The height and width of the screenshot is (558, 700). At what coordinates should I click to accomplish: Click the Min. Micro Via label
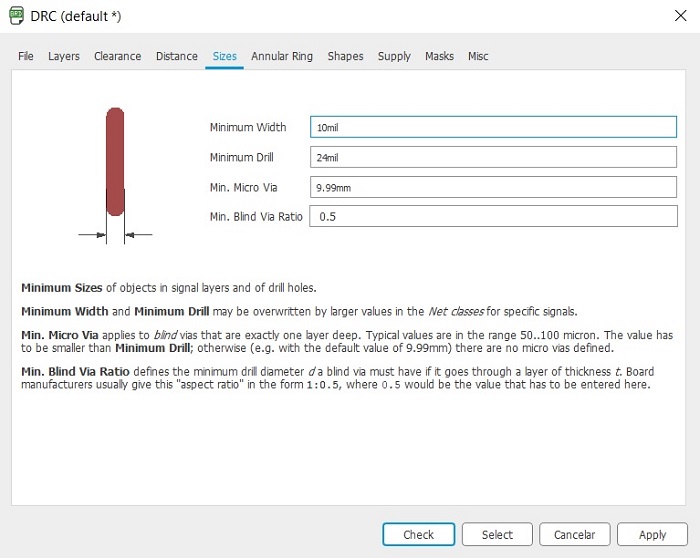pos(243,187)
